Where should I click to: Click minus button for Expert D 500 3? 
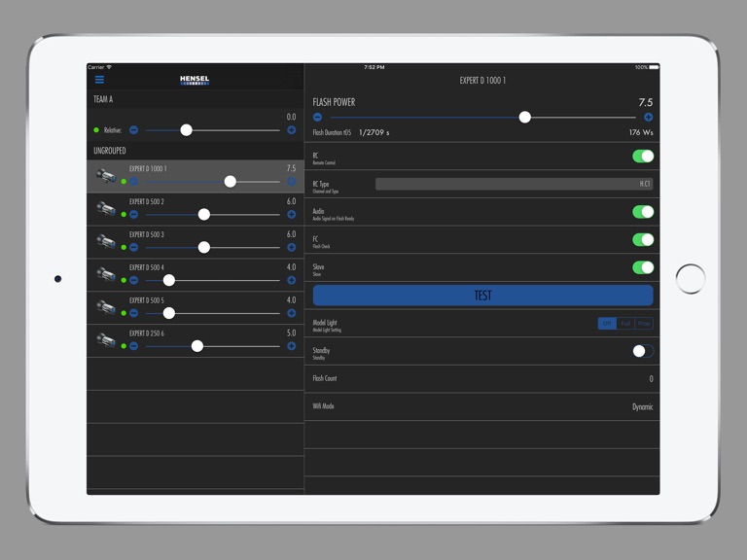[134, 247]
